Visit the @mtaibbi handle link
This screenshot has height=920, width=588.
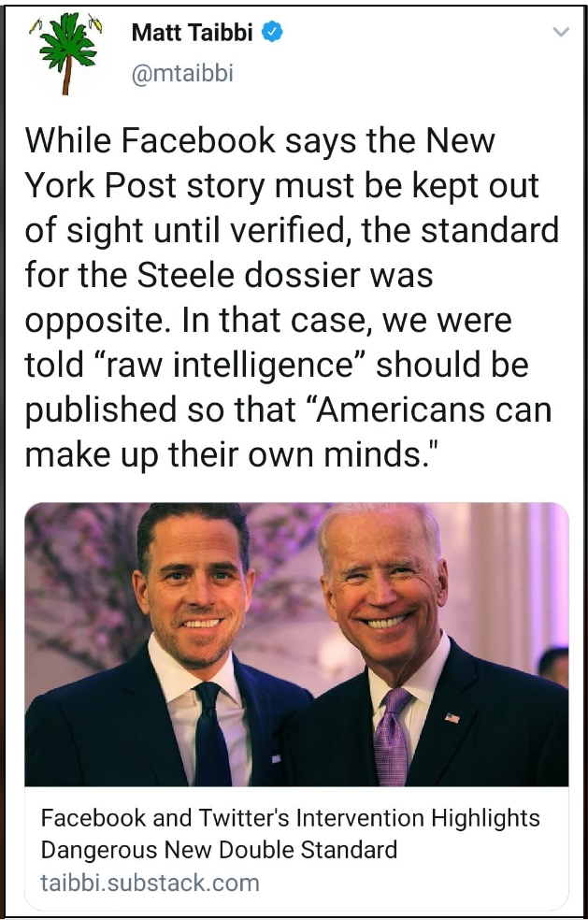[x=182, y=73]
